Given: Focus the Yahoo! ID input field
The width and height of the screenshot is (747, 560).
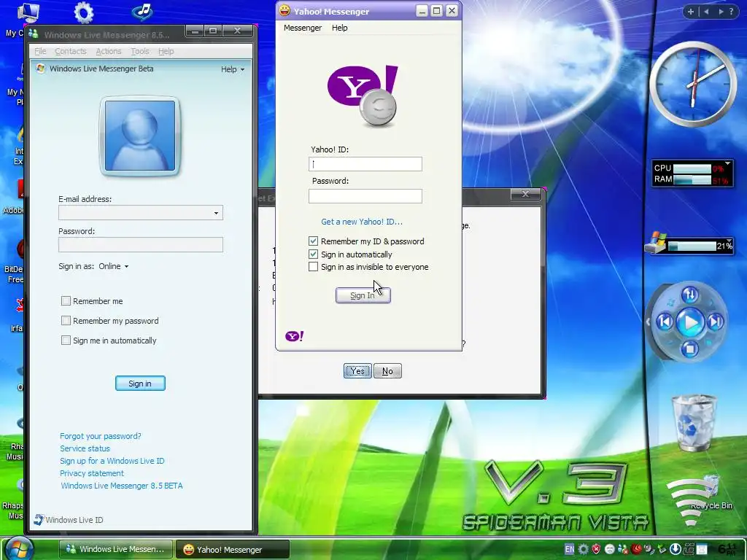Looking at the screenshot, I should coord(365,164).
